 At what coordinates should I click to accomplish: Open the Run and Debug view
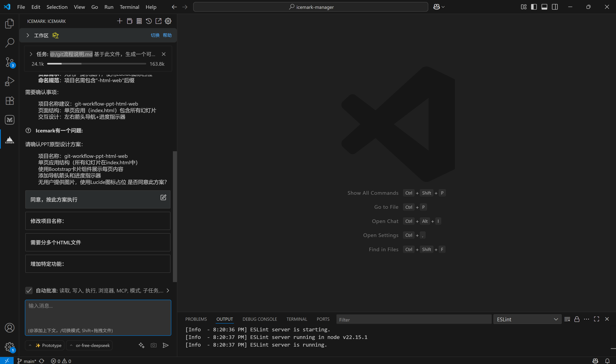[10, 81]
